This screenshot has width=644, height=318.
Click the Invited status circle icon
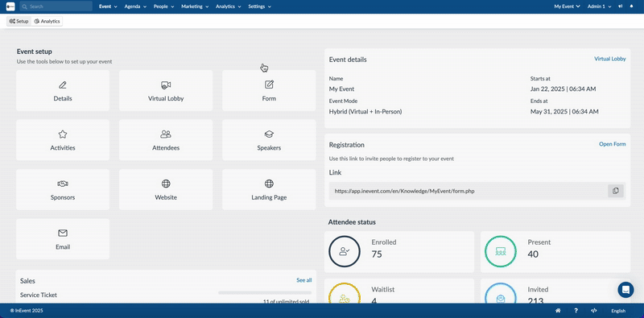[500, 293]
